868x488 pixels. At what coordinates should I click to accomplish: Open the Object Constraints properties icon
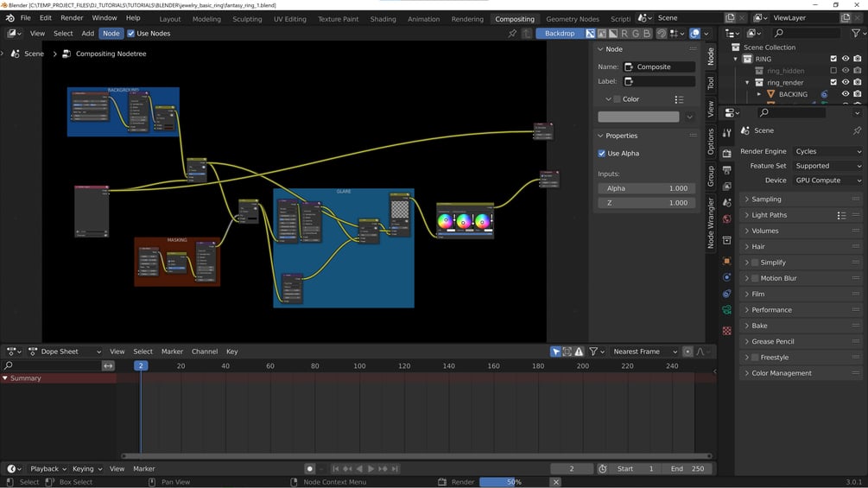coord(727,294)
